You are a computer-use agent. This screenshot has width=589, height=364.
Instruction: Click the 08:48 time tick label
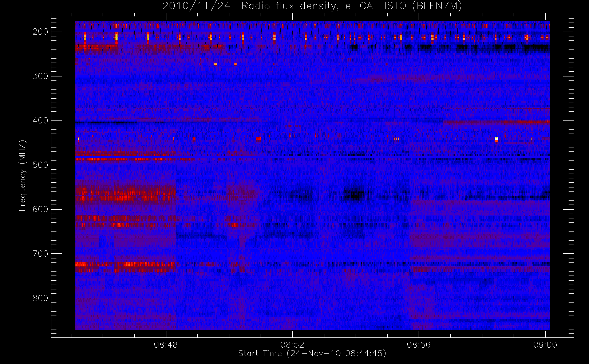(x=166, y=345)
